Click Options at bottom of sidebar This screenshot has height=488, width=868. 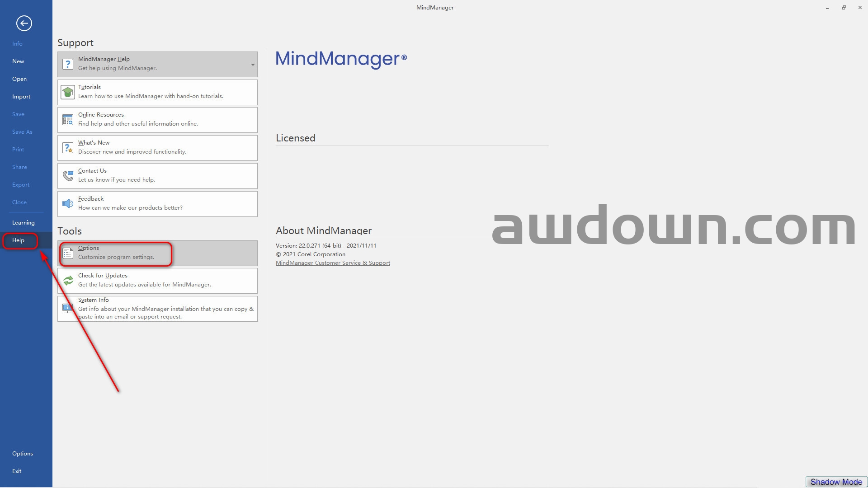coord(23,454)
